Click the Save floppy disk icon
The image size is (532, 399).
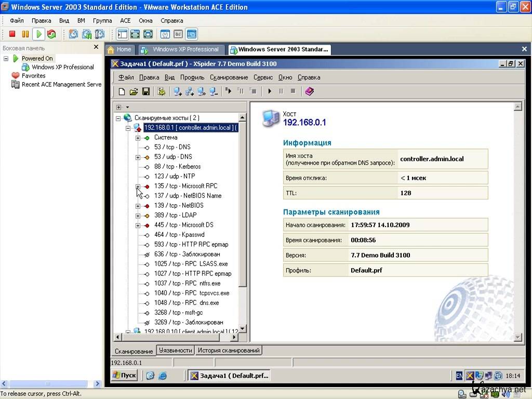(x=146, y=91)
